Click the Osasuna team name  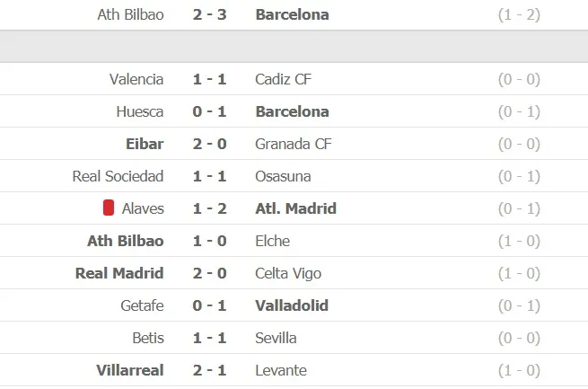(285, 176)
